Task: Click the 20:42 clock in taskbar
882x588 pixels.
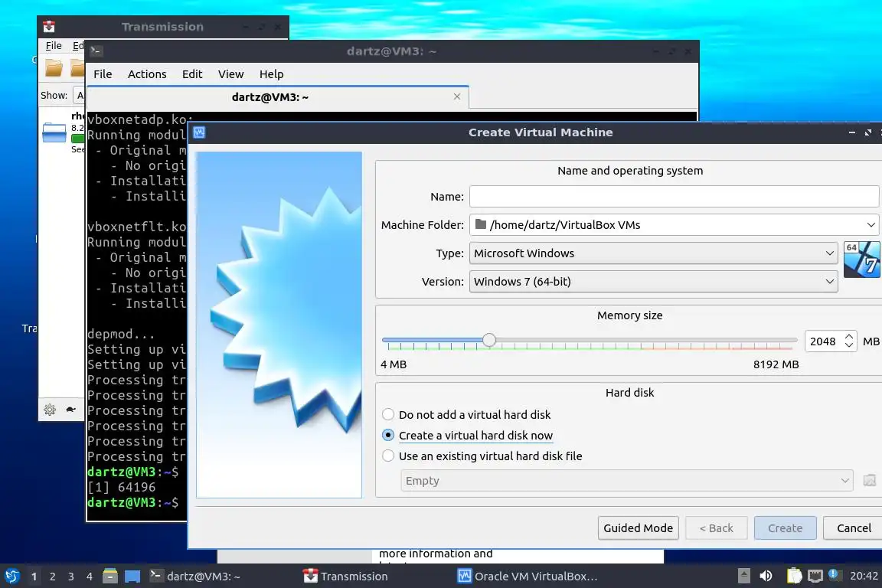Action: point(864,576)
